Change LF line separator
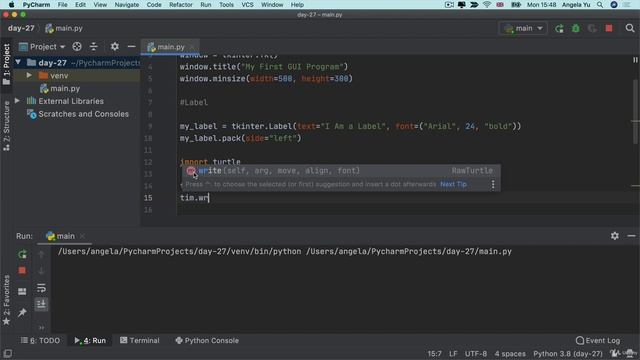 (x=453, y=354)
